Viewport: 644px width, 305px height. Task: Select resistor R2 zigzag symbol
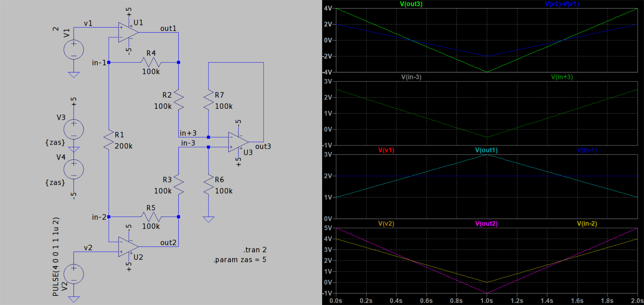[178, 100]
